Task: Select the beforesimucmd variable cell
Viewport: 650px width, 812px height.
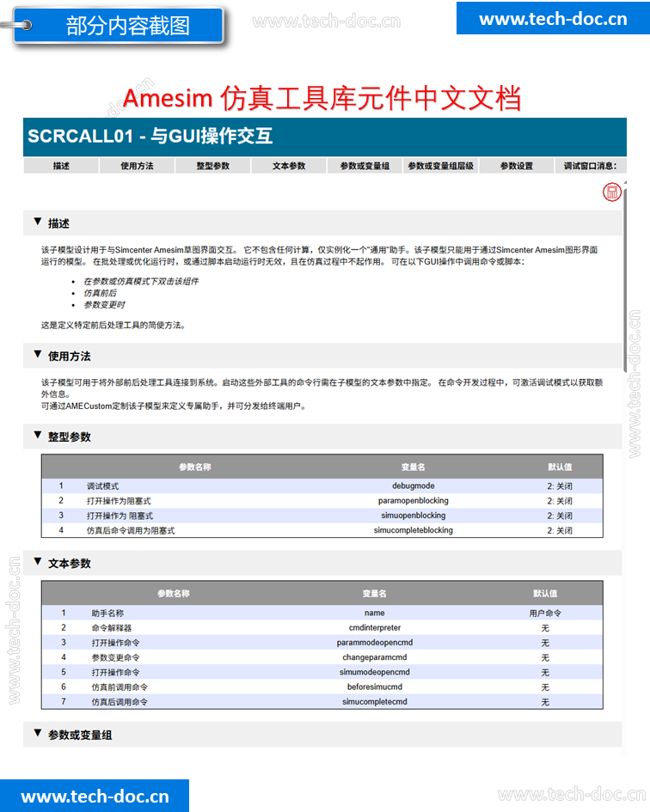Action: pos(374,687)
